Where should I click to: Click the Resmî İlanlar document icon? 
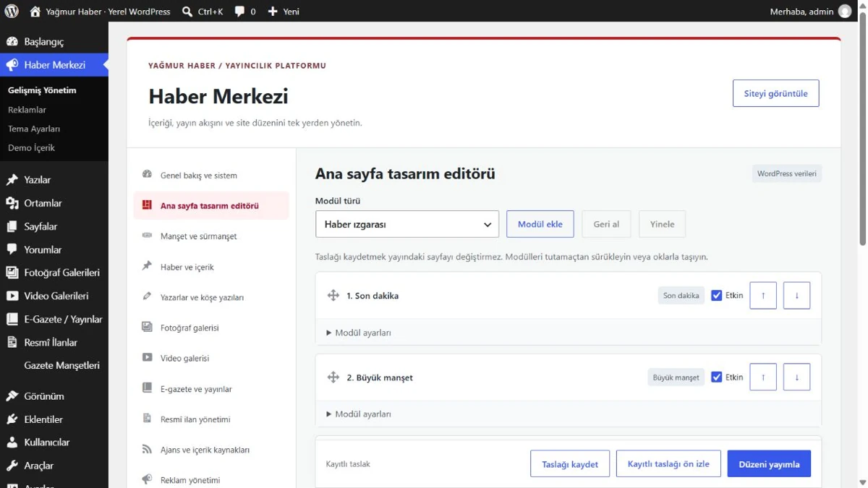12,342
